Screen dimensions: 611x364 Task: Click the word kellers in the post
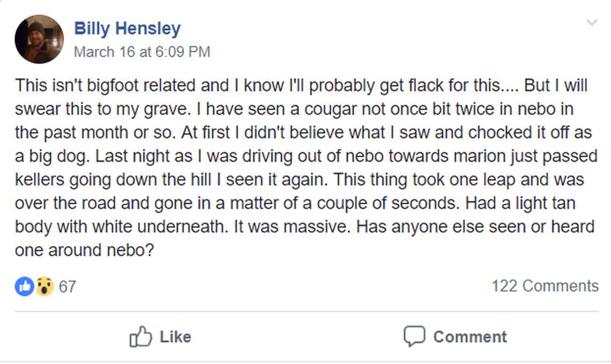[41, 180]
